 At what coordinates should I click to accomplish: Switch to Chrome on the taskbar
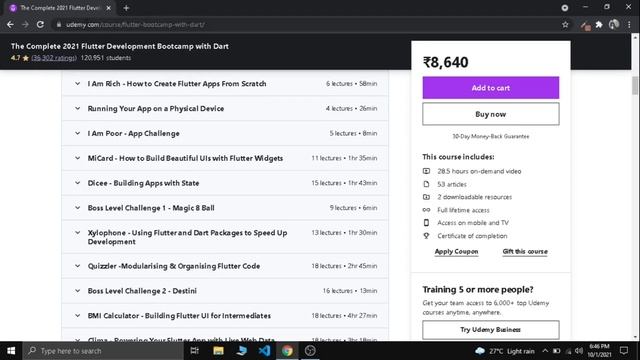[287, 351]
